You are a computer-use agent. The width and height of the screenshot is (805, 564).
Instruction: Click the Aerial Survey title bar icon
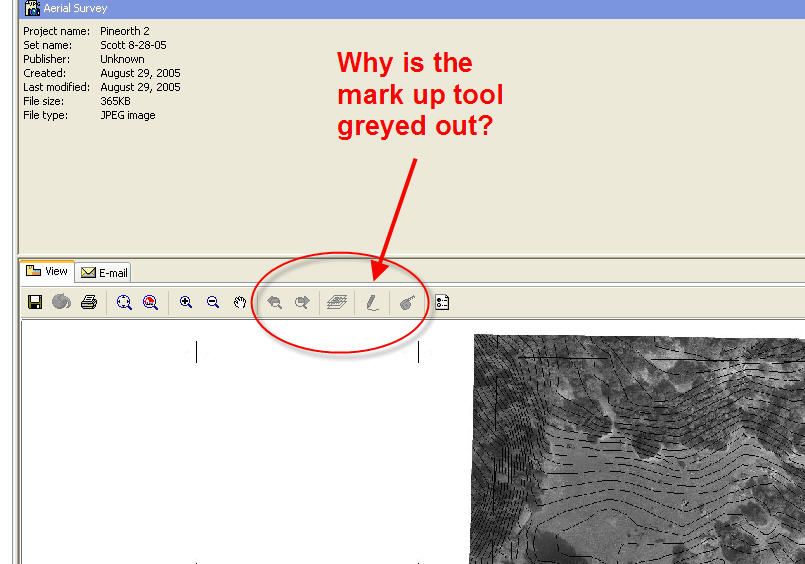(x=32, y=8)
